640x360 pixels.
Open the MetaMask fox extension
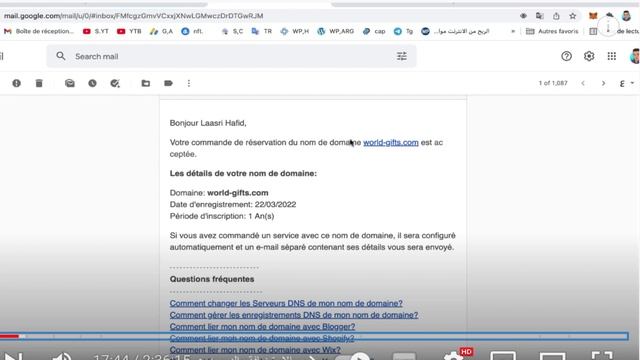(x=593, y=16)
